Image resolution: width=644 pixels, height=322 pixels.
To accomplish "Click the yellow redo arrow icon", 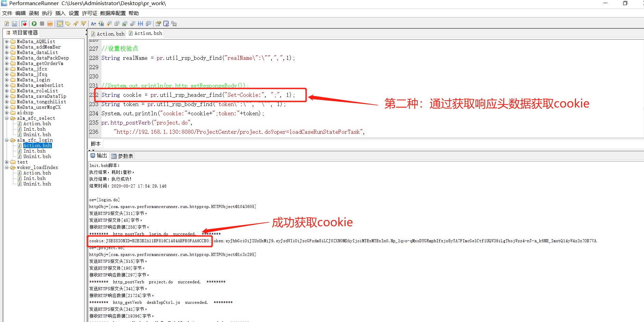I will (x=68, y=24).
